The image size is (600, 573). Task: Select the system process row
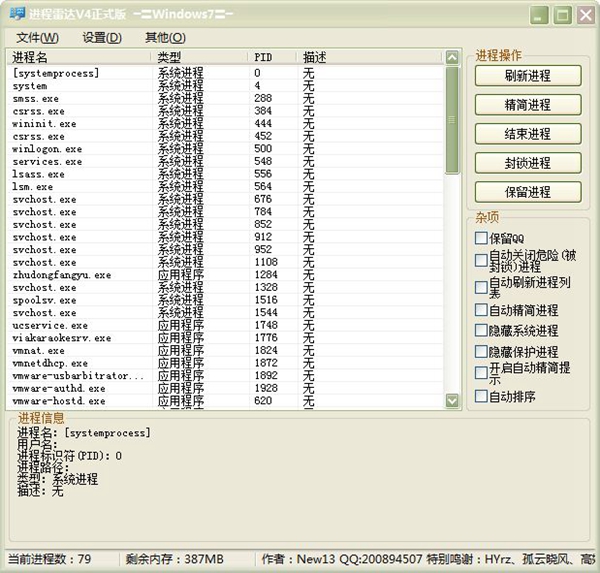225,86
